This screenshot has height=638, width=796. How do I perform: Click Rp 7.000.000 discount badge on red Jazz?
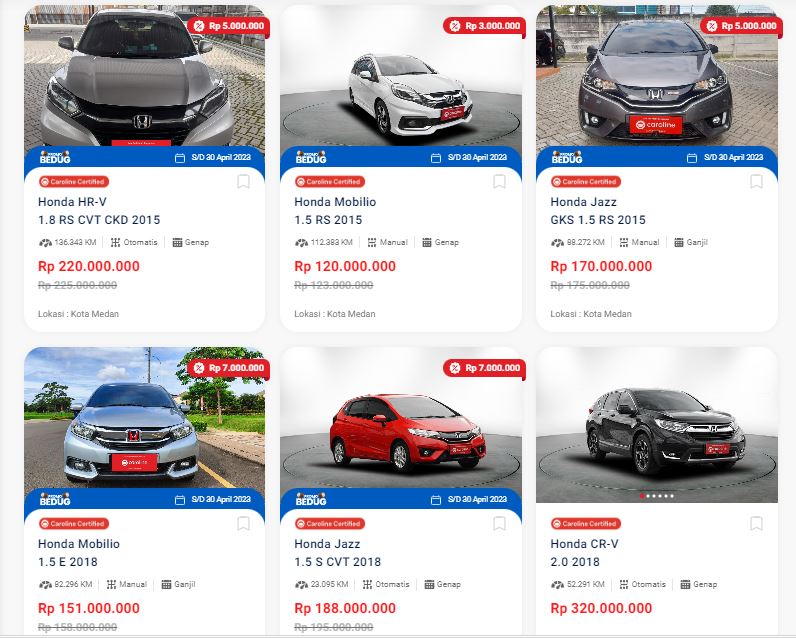tap(484, 368)
